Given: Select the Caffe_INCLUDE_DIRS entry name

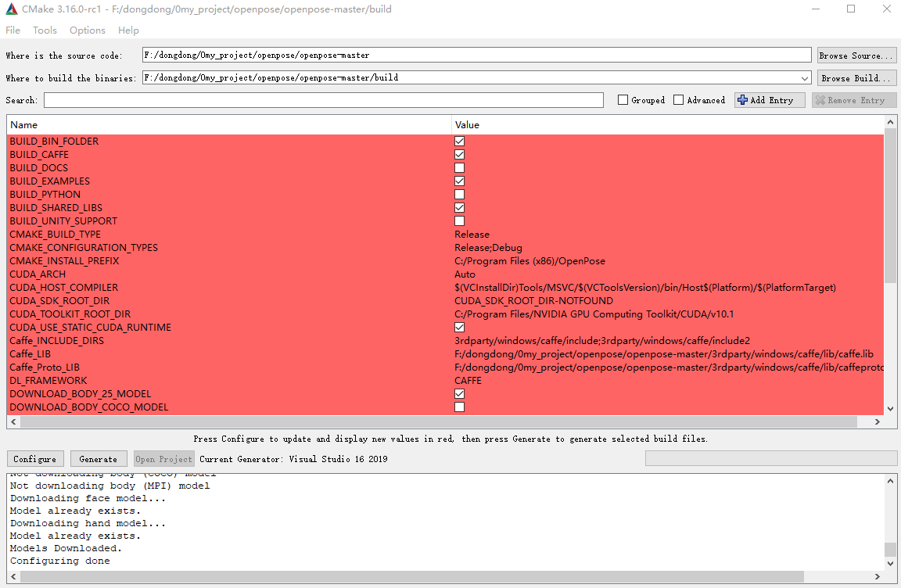Looking at the screenshot, I should [x=57, y=340].
